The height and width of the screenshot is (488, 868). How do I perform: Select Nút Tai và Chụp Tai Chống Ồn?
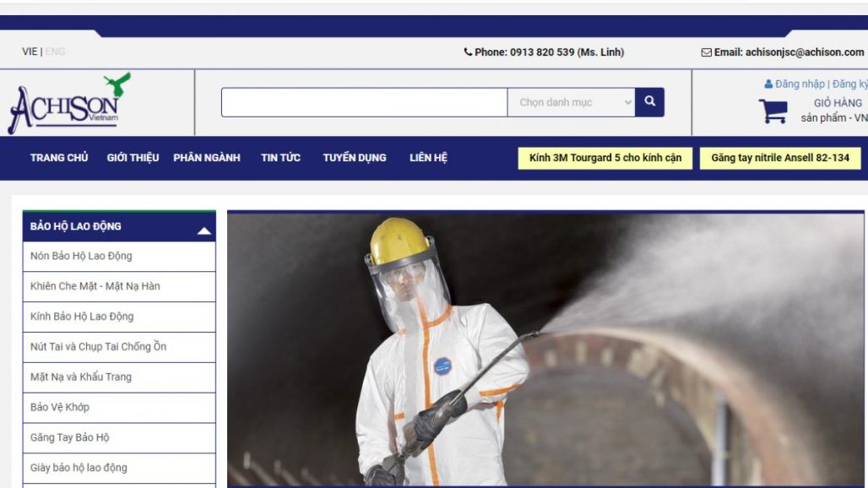coord(119,348)
